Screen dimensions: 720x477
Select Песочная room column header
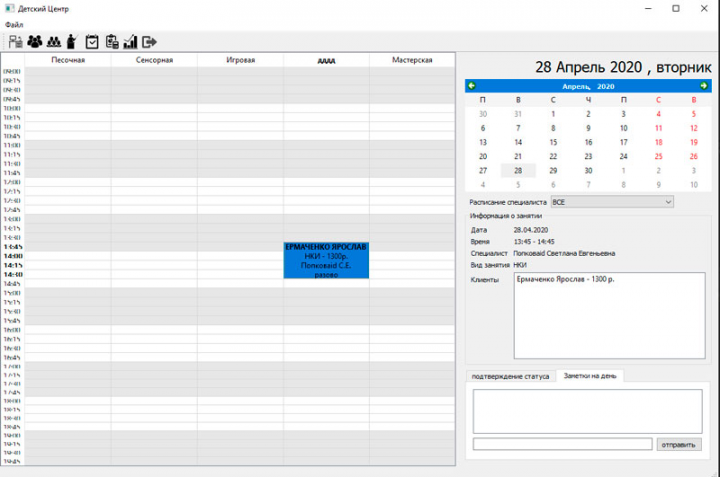pyautogui.click(x=68, y=60)
